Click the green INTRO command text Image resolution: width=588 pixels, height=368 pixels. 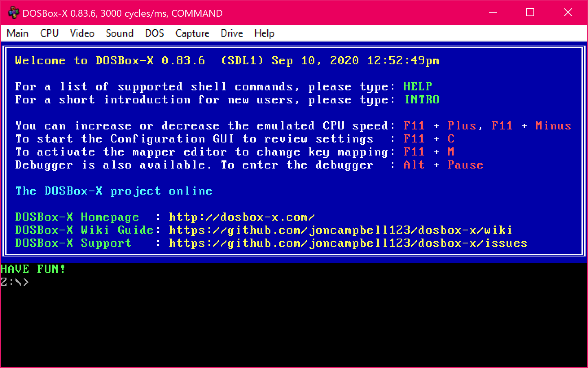[422, 99]
